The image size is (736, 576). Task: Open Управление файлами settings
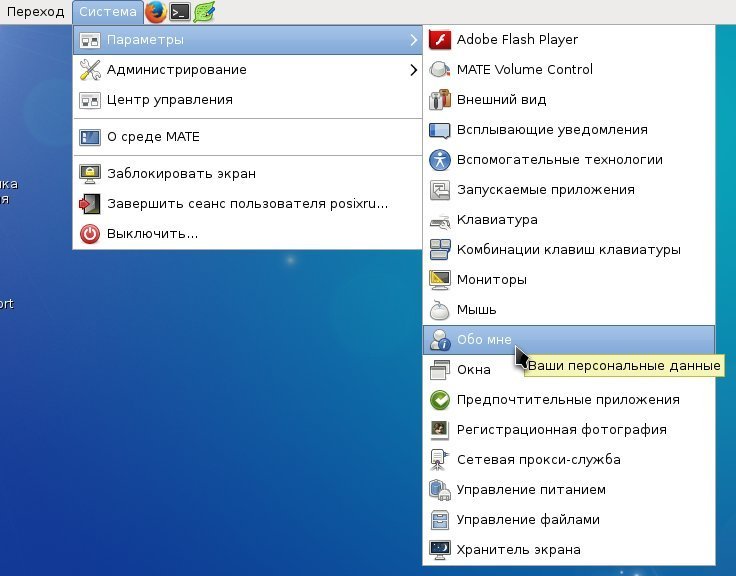[x=569, y=520]
